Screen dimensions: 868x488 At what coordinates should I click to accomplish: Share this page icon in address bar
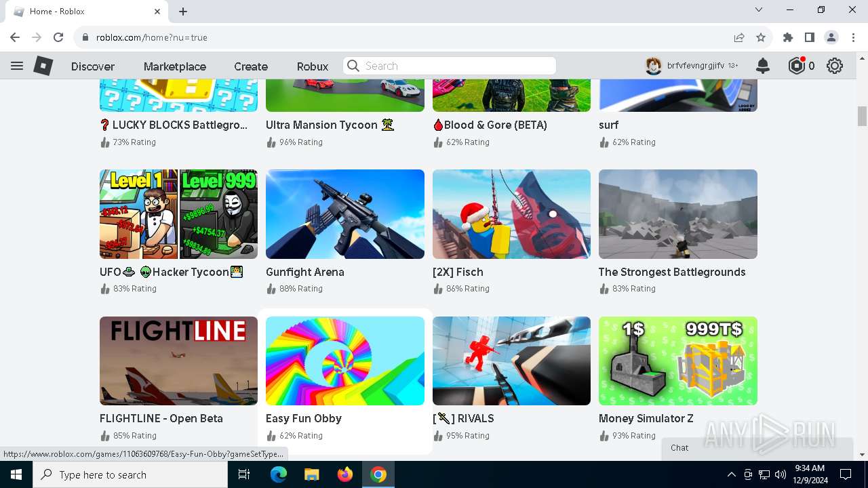tap(739, 37)
